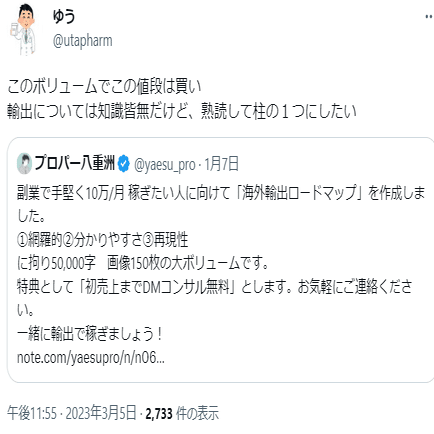Click the main tweet text このボリュームで

[104, 86]
